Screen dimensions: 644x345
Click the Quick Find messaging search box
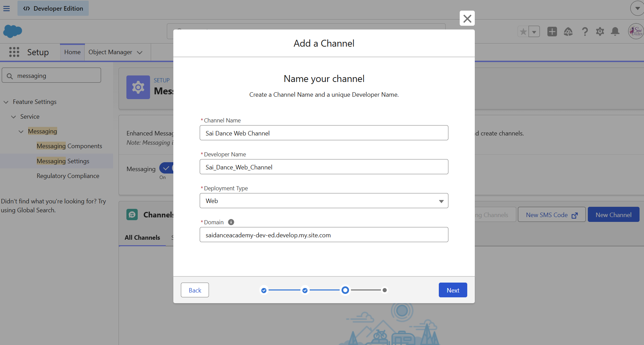[51, 75]
